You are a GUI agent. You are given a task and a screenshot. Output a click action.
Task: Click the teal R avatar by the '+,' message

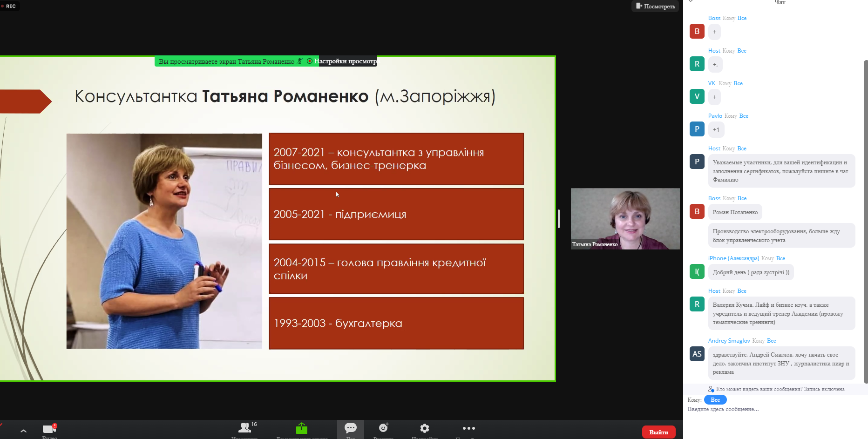pos(697,64)
